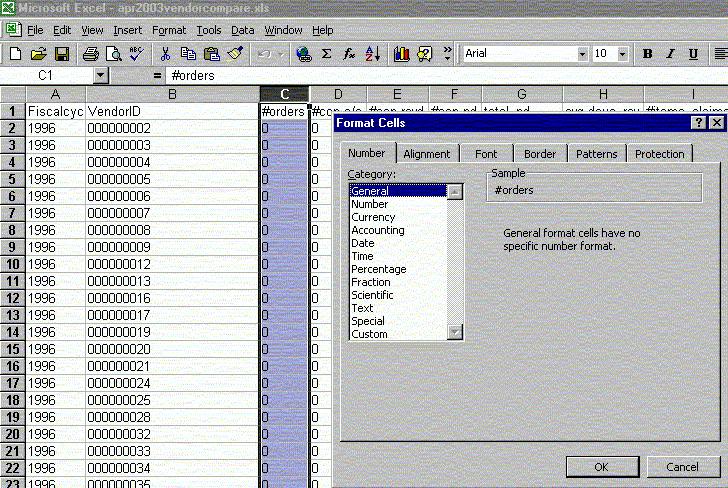728x488 pixels.
Task: Select row 10 header
Action: pos(13,264)
